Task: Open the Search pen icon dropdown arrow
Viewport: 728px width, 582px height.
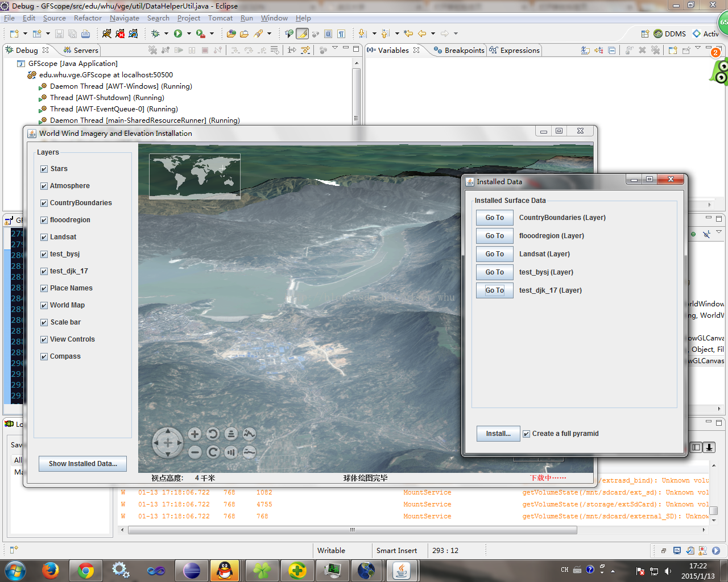Action: point(269,34)
